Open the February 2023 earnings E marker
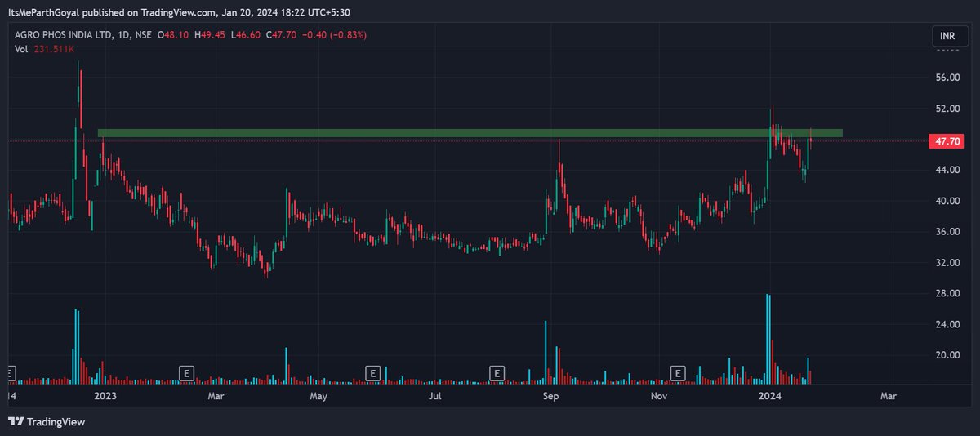This screenshot has width=980, height=436. 186,373
